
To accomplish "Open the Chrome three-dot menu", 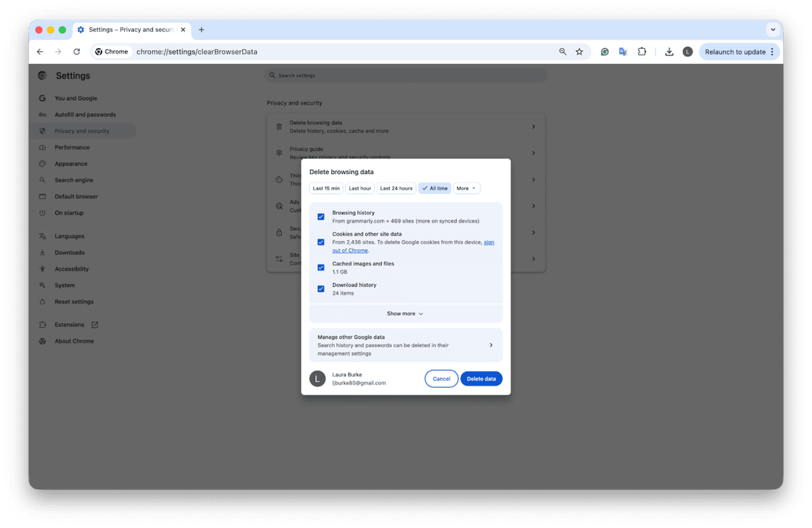I will 773,51.
